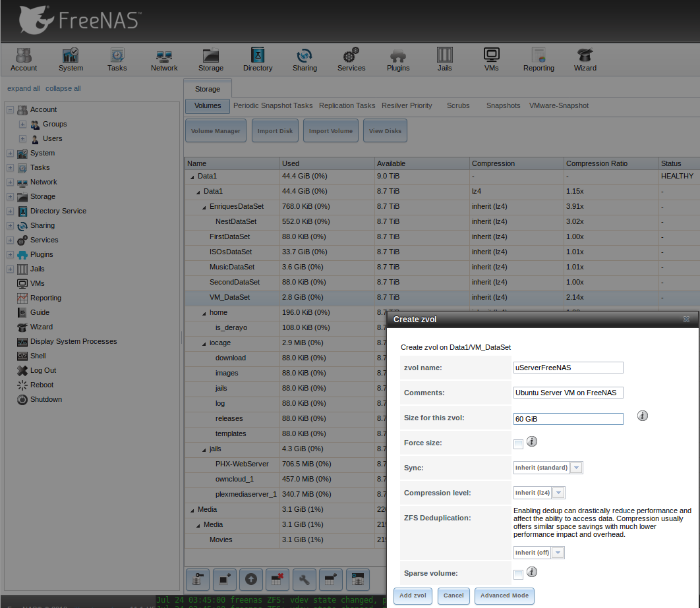Open Services in the top toolbar

click(351, 60)
